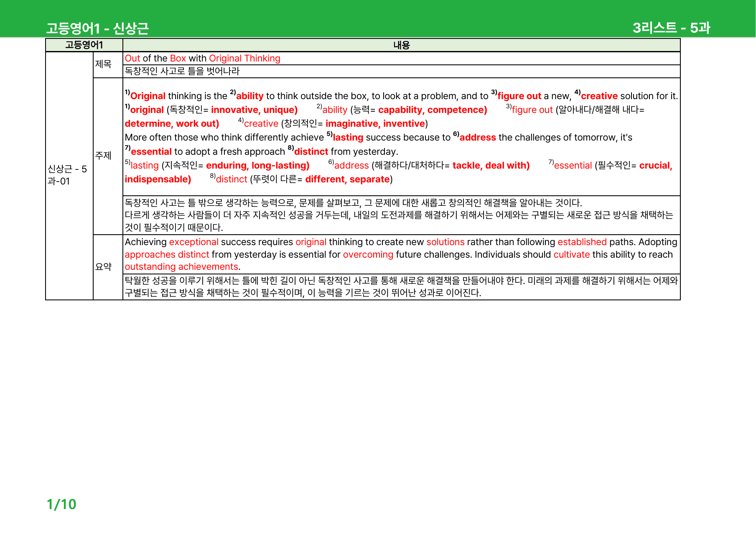Screen dimensions: 756x535
Task: Click the red word figure out in the passage
Action: [519, 96]
